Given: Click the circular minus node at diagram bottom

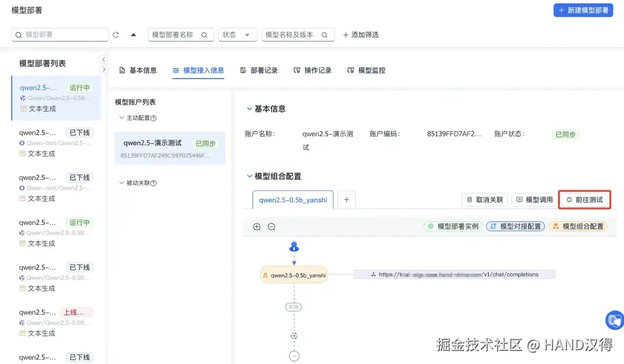Looking at the screenshot, I should pyautogui.click(x=294, y=356).
